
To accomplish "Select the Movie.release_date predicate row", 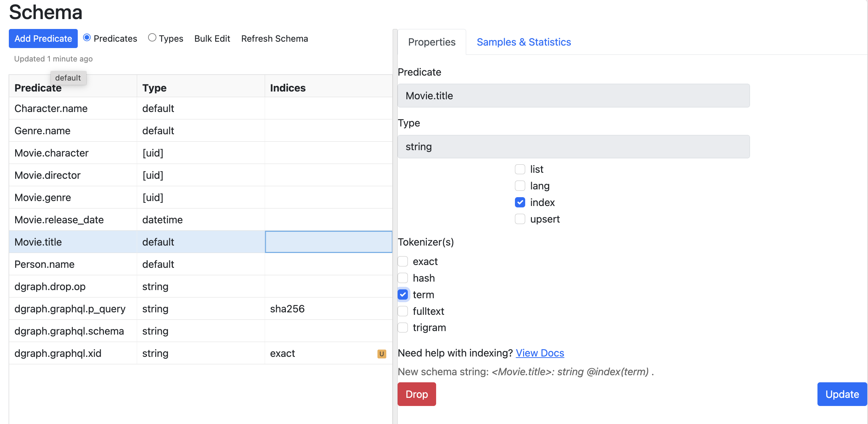I will click(x=59, y=220).
